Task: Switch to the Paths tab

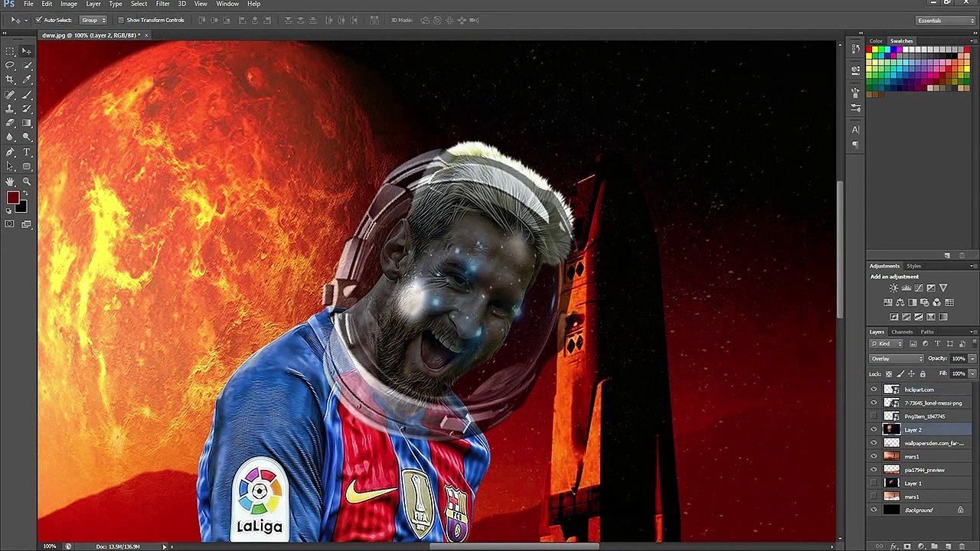Action: coord(927,332)
